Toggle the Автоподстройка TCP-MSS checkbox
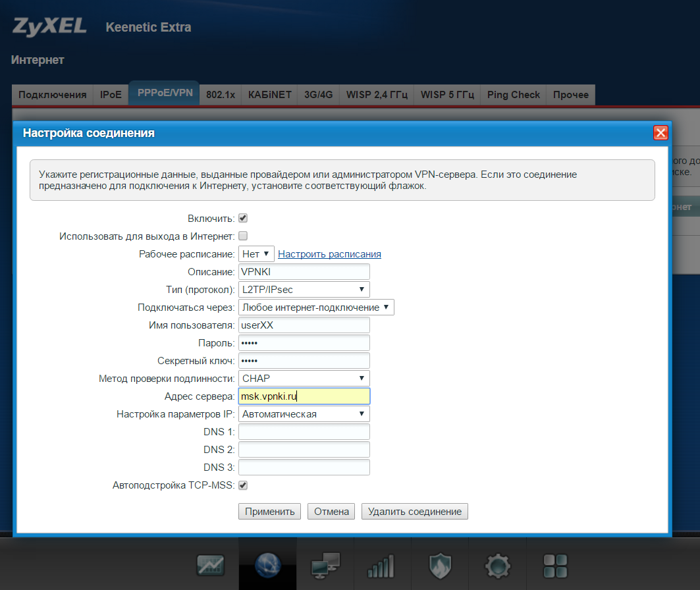This screenshot has height=590, width=700. tap(243, 485)
